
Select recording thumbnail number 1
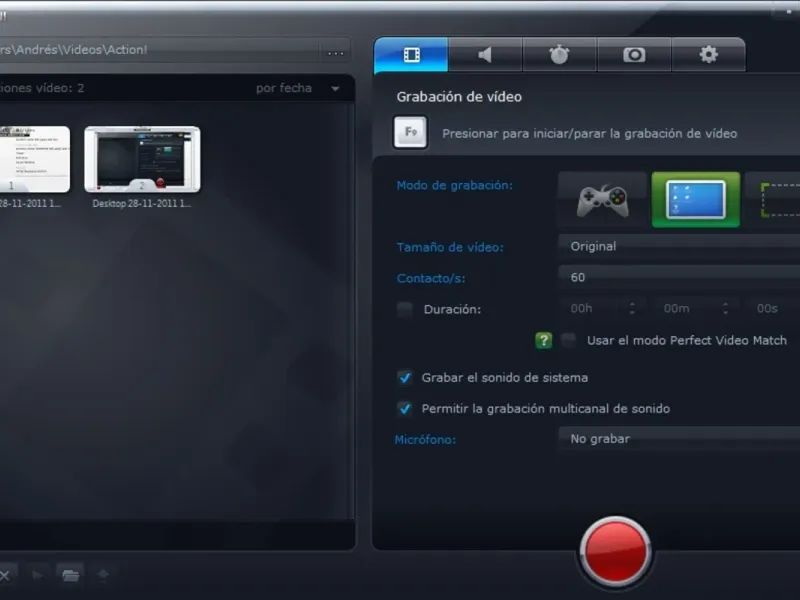click(x=35, y=159)
